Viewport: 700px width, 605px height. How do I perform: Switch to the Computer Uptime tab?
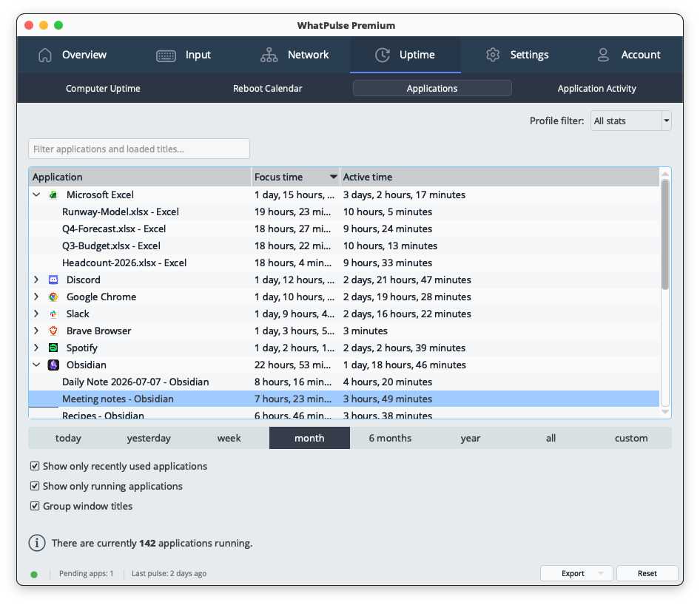103,88
